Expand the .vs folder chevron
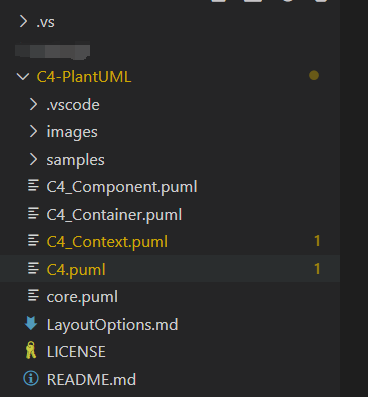This screenshot has width=368, height=397. pyautogui.click(x=23, y=22)
